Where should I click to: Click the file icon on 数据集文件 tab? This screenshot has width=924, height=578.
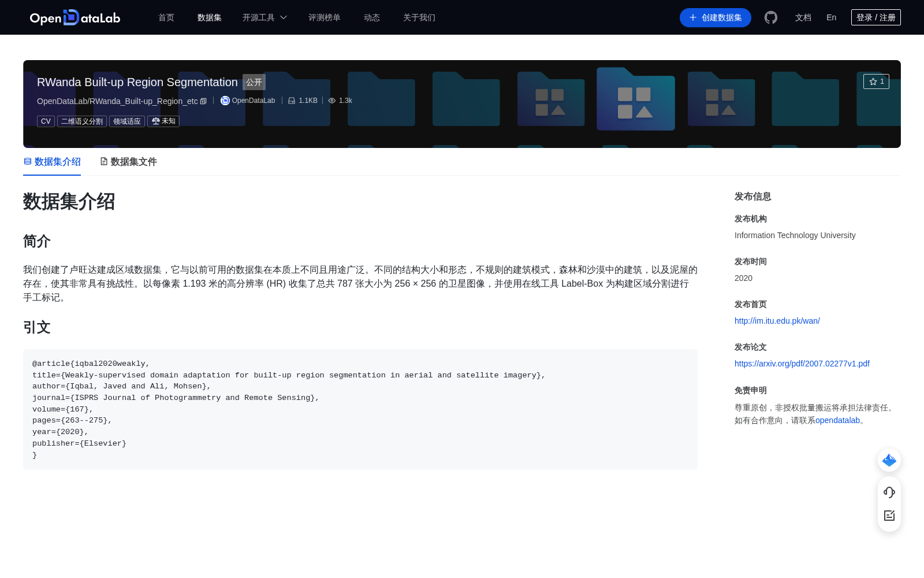(104, 161)
